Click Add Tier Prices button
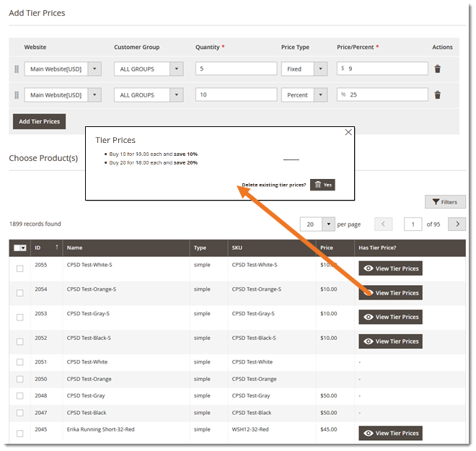Screen dimensions: 476x451 39,121
